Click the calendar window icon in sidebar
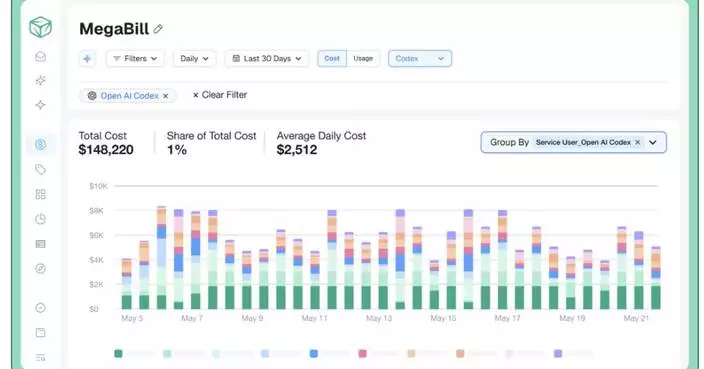The width and height of the screenshot is (704, 369). [x=40, y=332]
